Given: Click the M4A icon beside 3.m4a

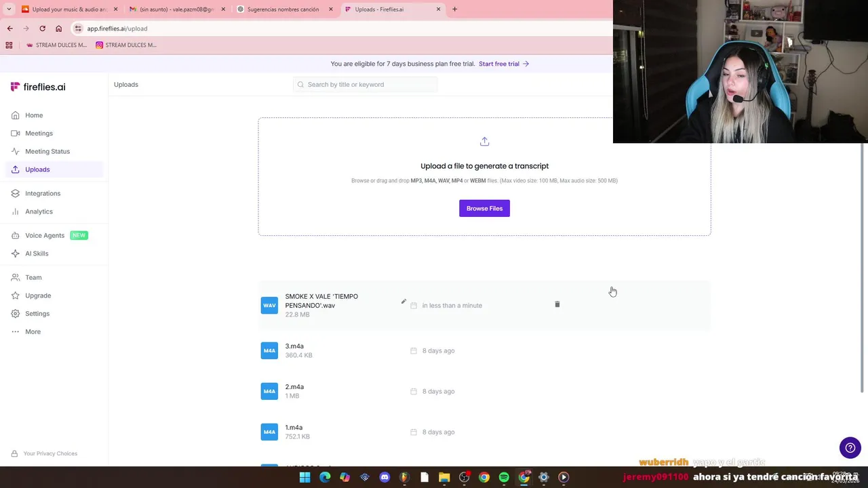Looking at the screenshot, I should pos(269,350).
